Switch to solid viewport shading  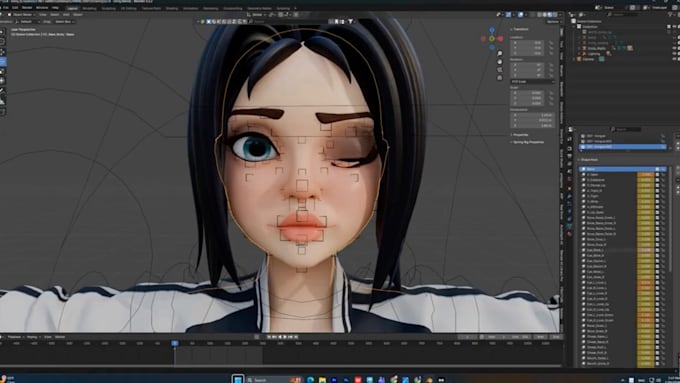click(x=545, y=15)
